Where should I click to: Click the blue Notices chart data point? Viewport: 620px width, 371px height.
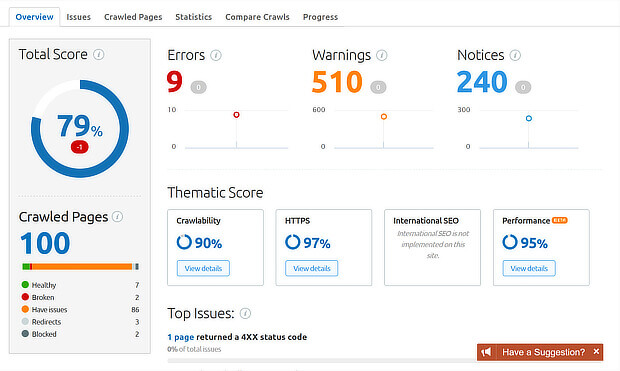click(x=529, y=118)
